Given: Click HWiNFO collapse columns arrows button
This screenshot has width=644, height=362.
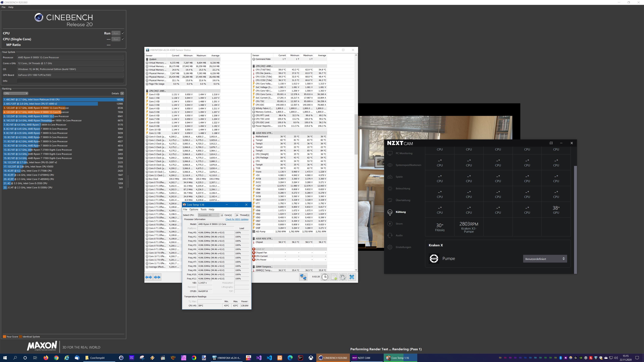Looking at the screenshot, I should coord(157,277).
